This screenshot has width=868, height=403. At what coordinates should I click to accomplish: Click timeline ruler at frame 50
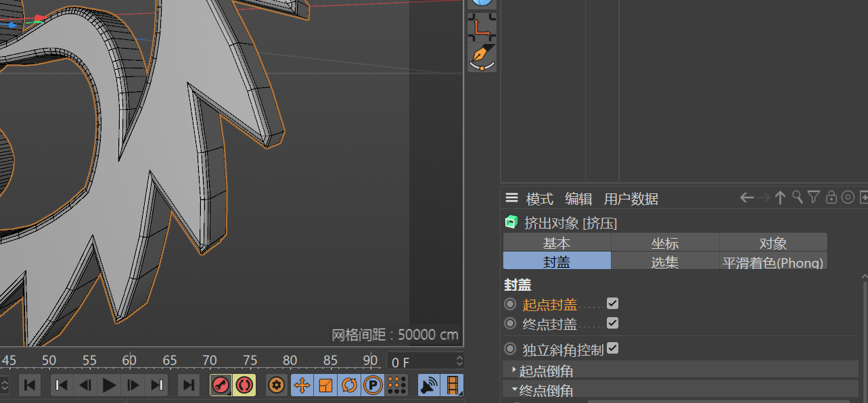49,360
